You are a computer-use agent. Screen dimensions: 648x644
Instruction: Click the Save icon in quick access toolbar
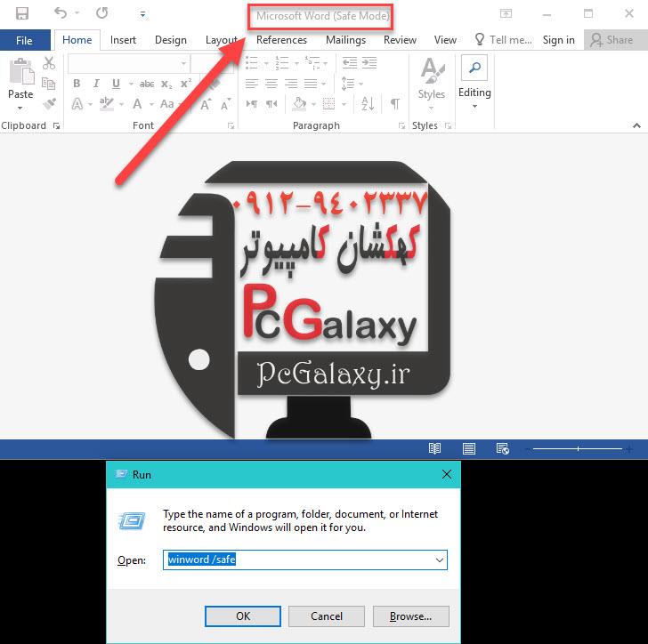pyautogui.click(x=22, y=13)
